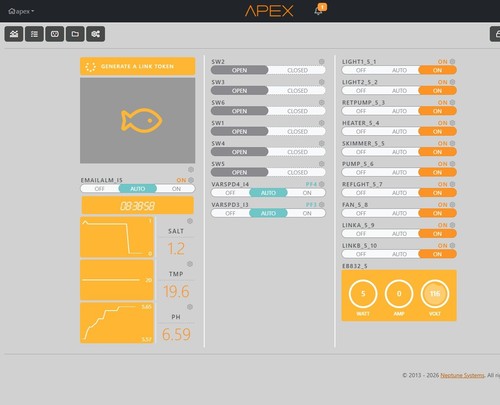Set LIGHT2_5_2 to AUTO
The height and width of the screenshot is (405, 500).
[x=399, y=91]
